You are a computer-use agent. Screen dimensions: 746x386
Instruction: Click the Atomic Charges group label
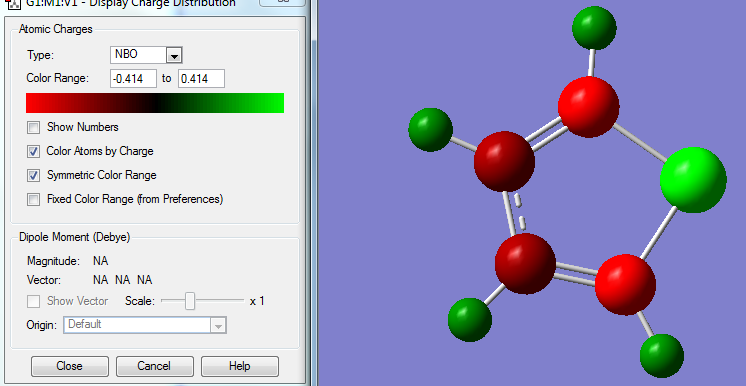[x=56, y=30]
